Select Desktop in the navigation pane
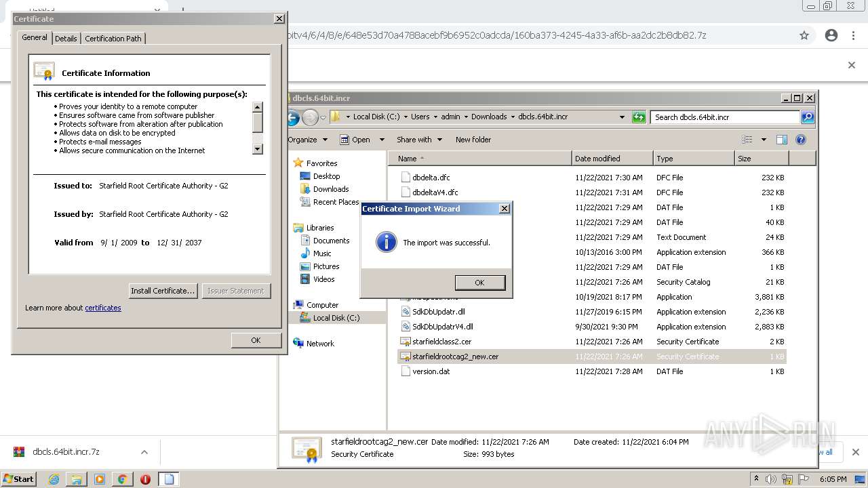Viewport: 868px width, 488px height. [326, 176]
